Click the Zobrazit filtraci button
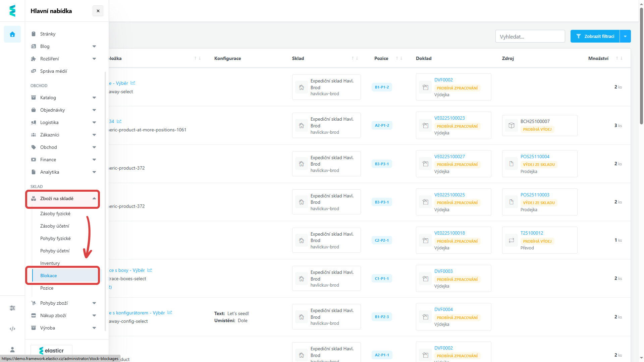Viewport: 644px width, 362px height. pyautogui.click(x=595, y=36)
